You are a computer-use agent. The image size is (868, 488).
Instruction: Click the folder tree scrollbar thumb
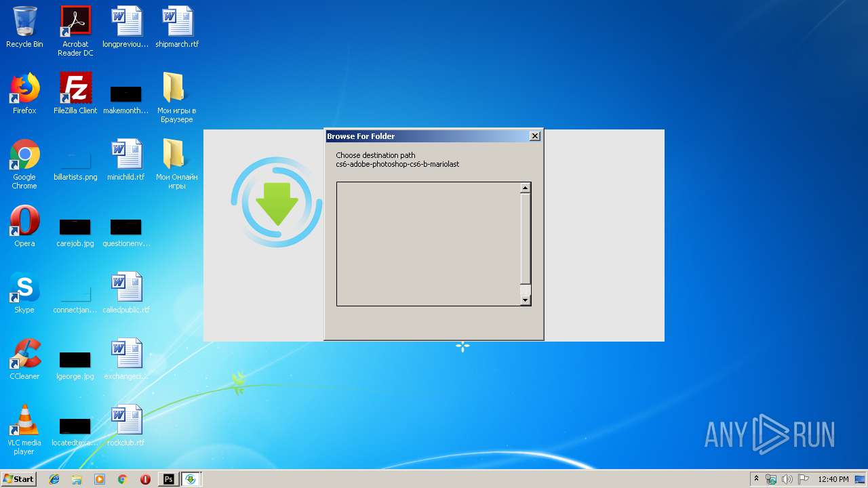click(x=525, y=239)
